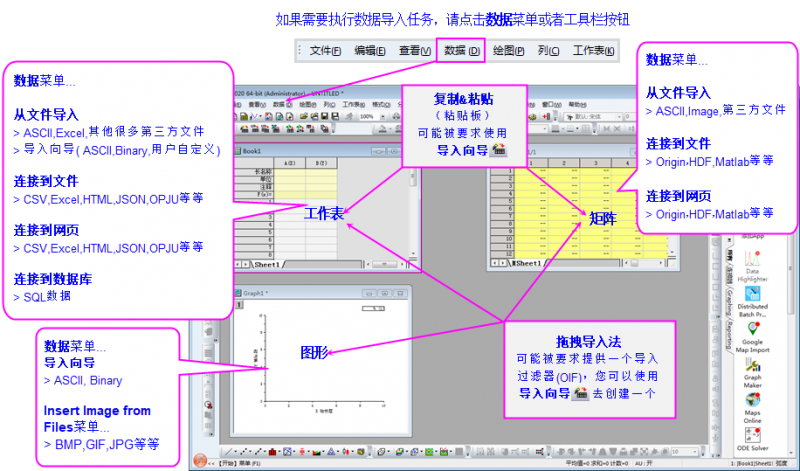Select the Sheet1 tab in Book1
The width and height of the screenshot is (800, 471).
267,264
